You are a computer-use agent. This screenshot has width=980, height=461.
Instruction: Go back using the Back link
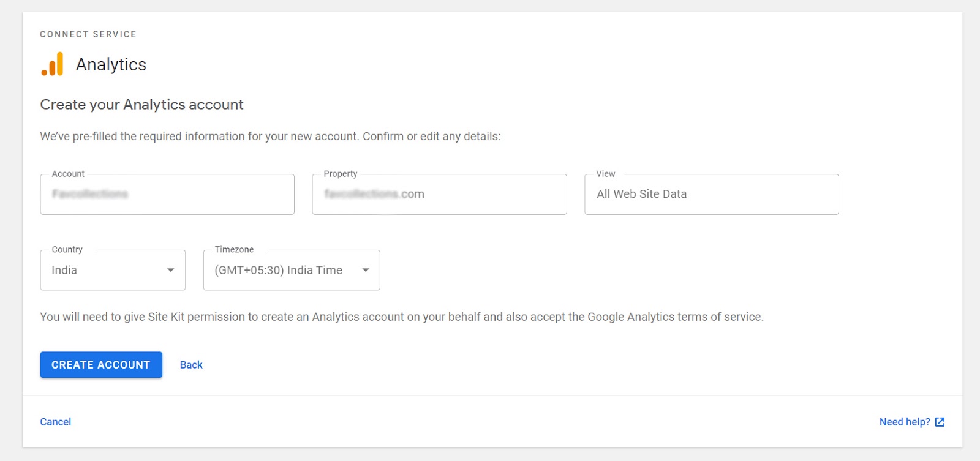tap(191, 365)
